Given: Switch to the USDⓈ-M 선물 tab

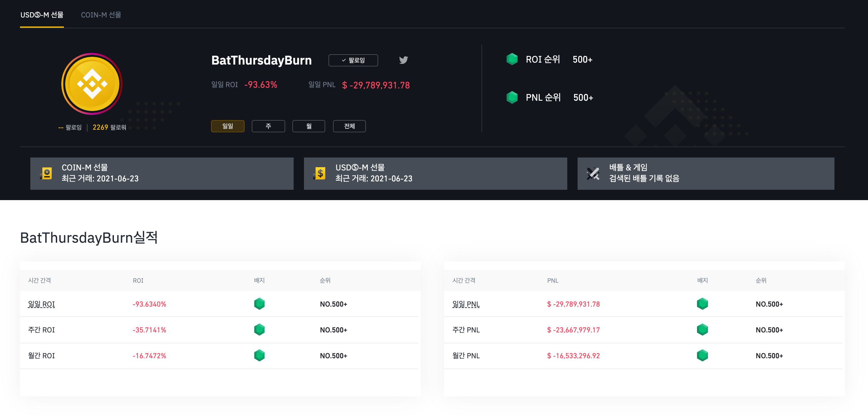Looking at the screenshot, I should [x=42, y=15].
